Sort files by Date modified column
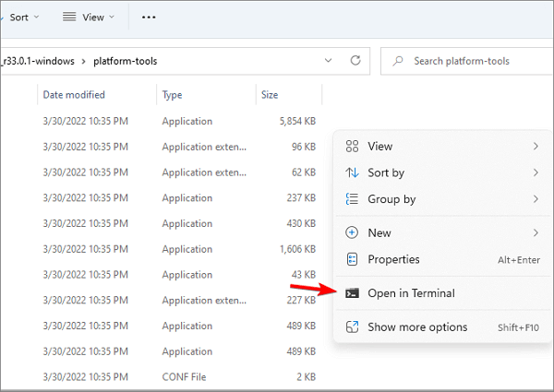The width and height of the screenshot is (554, 392). (74, 94)
